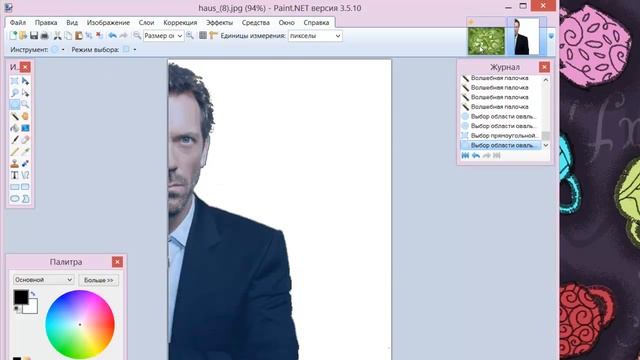This screenshot has width=640, height=360.
Task: Toggle the rulers button
Action: pos(213,36)
